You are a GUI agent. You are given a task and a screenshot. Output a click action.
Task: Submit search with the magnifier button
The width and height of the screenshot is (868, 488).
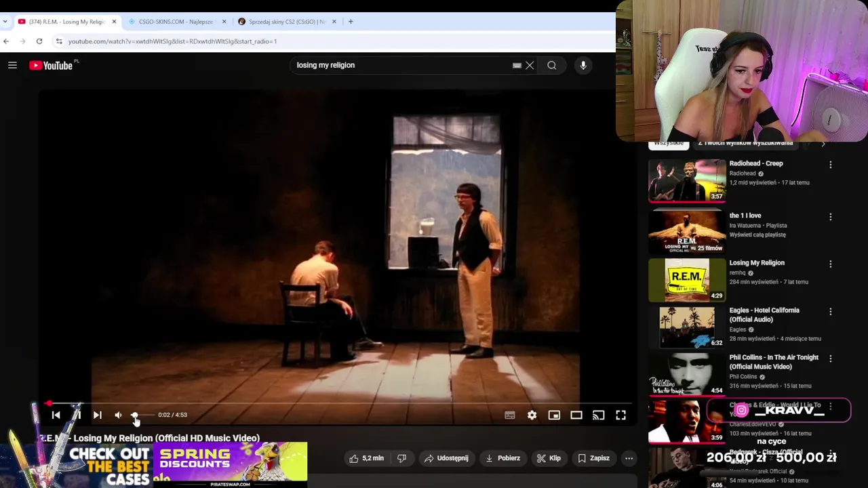click(552, 65)
